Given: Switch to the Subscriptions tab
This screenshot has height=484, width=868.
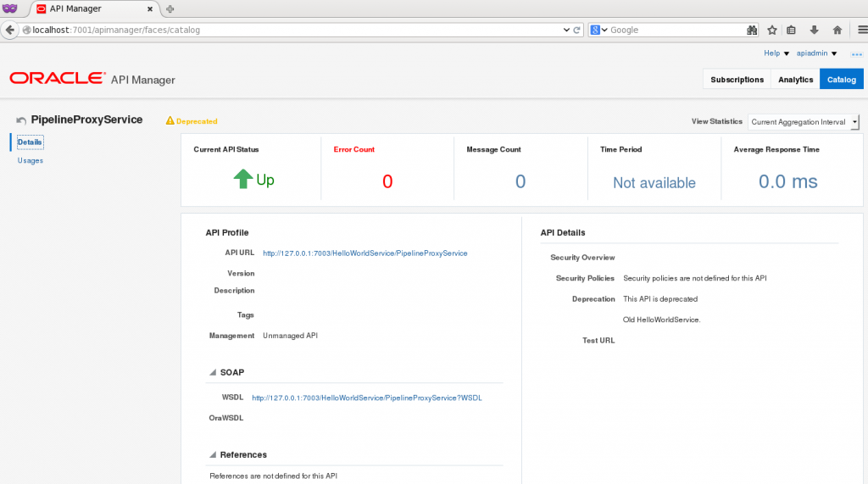Looking at the screenshot, I should (x=737, y=80).
